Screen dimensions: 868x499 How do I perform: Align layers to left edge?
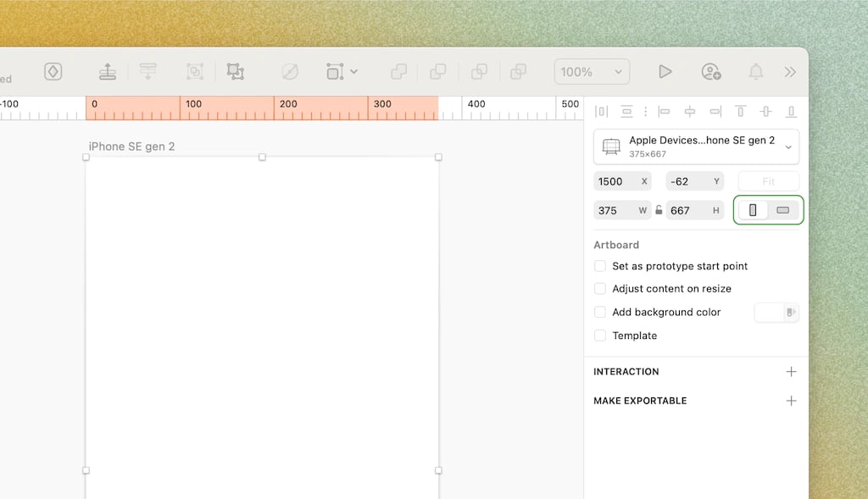point(664,112)
